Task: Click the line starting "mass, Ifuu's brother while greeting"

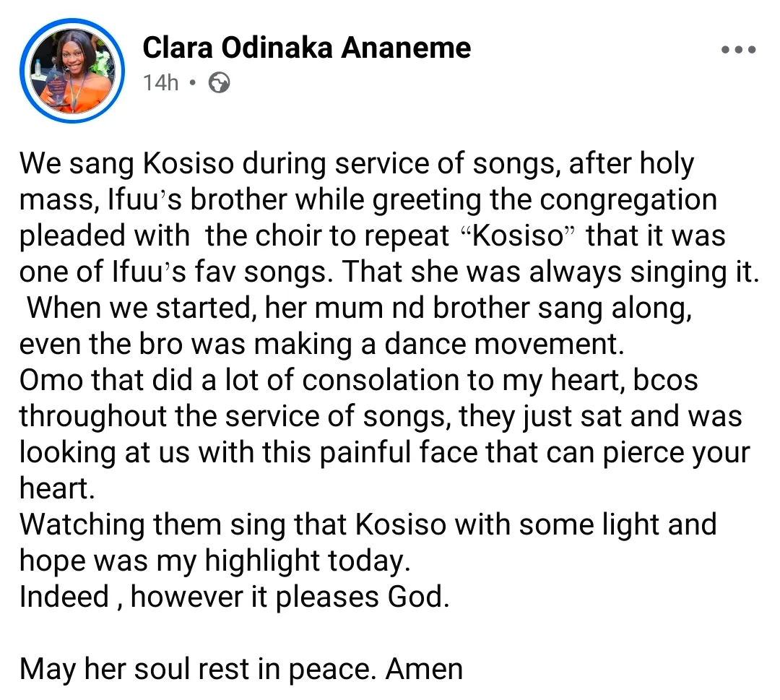Action: coord(367,200)
